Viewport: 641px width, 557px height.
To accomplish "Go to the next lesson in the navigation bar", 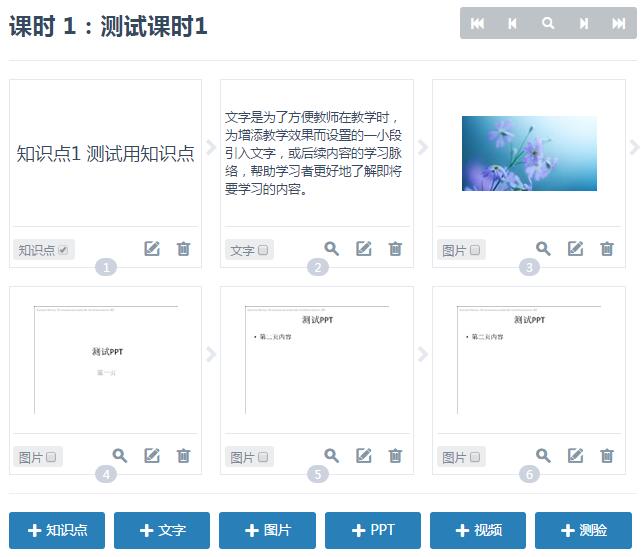I will pyautogui.click(x=583, y=24).
